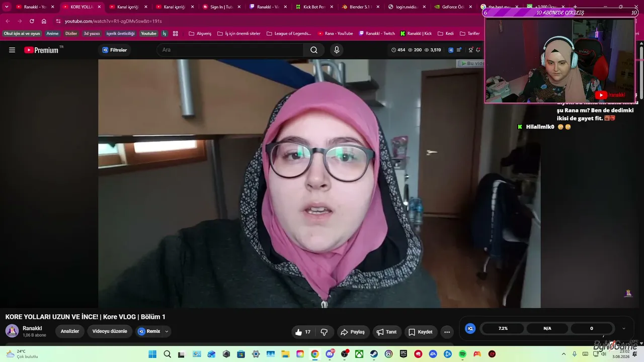
Task: Go back in browser history
Action: (x=7, y=21)
